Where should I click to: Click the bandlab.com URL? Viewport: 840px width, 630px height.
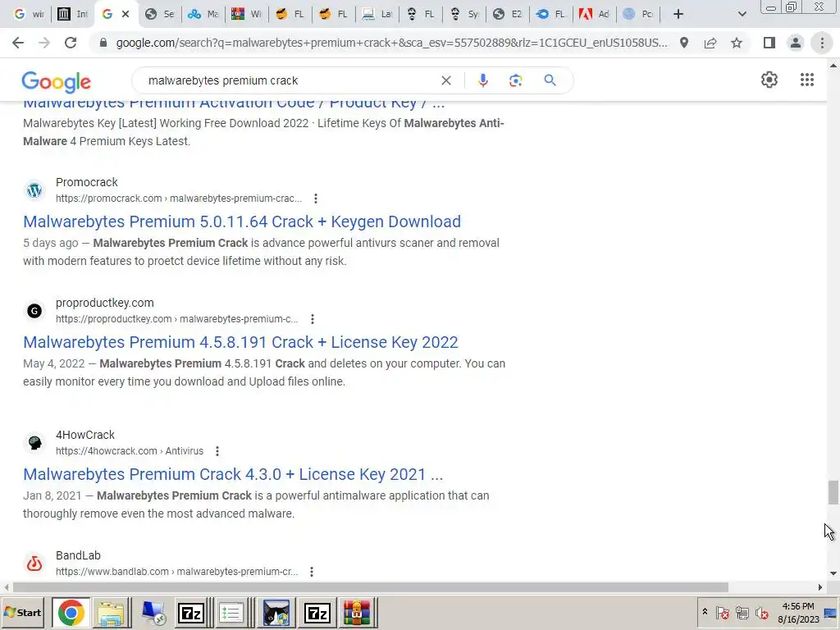click(x=177, y=572)
